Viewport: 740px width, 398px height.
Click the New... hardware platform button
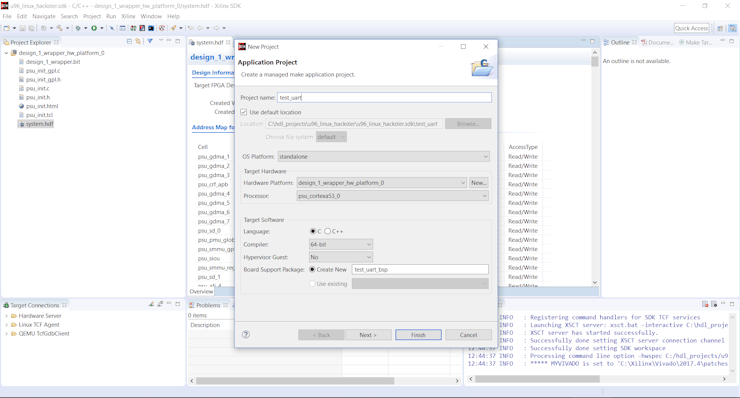coord(479,183)
